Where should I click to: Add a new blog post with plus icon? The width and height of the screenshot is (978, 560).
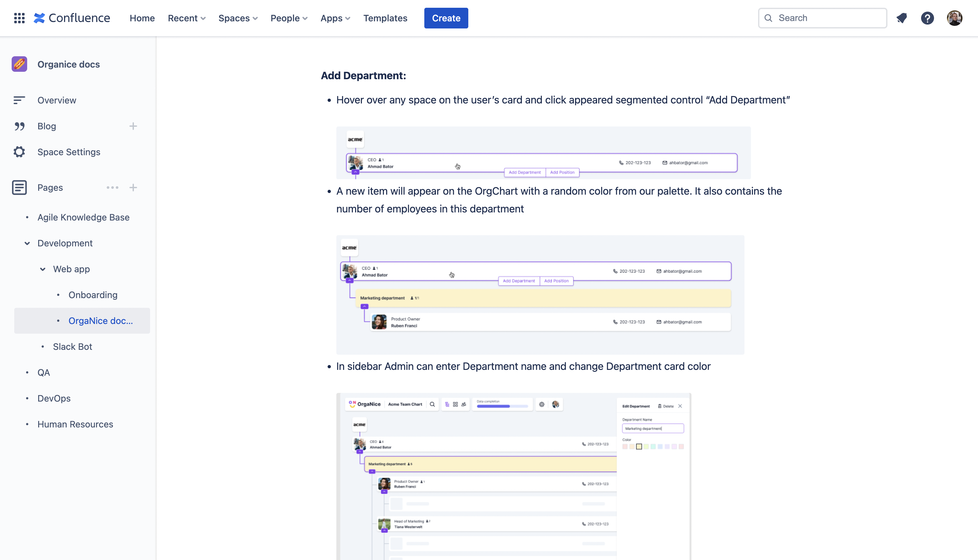coord(133,126)
